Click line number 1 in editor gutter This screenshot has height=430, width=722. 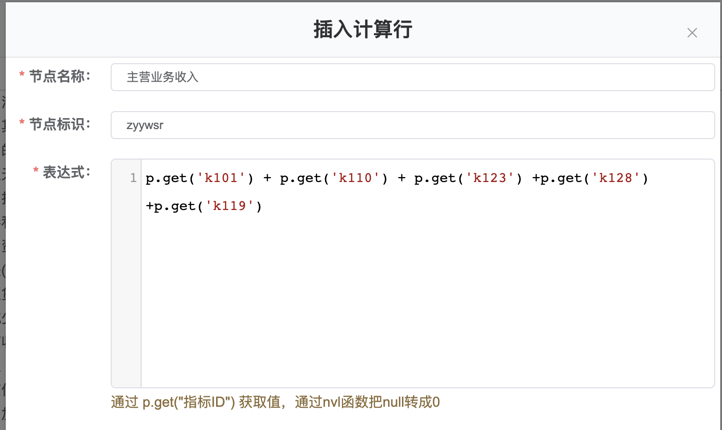pos(132,179)
